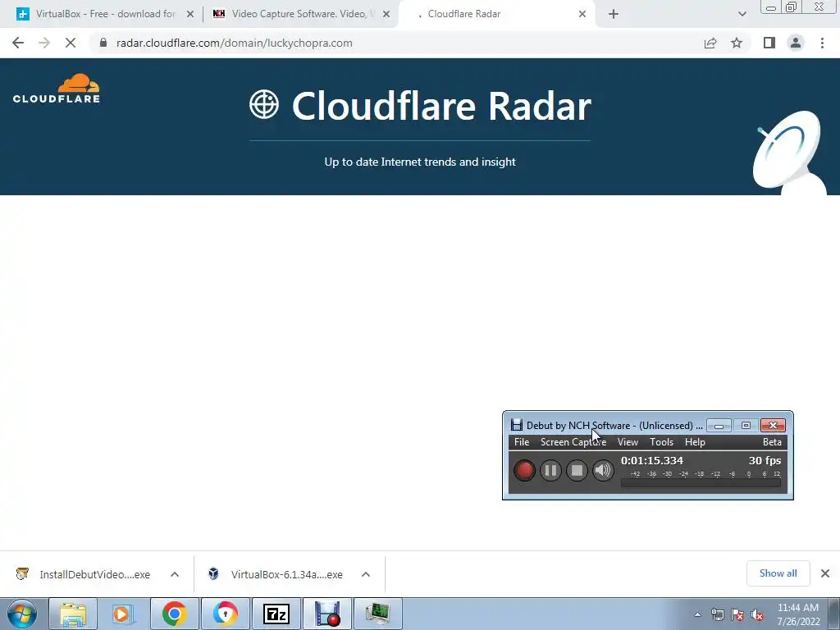The width and height of the screenshot is (840, 630).
Task: Click Show all downloads
Action: [x=778, y=573]
